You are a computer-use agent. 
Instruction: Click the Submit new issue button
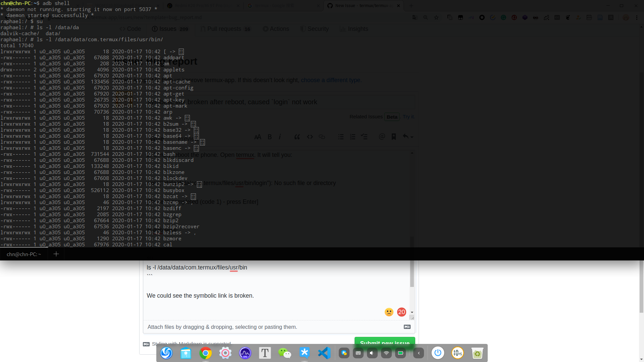(x=384, y=343)
